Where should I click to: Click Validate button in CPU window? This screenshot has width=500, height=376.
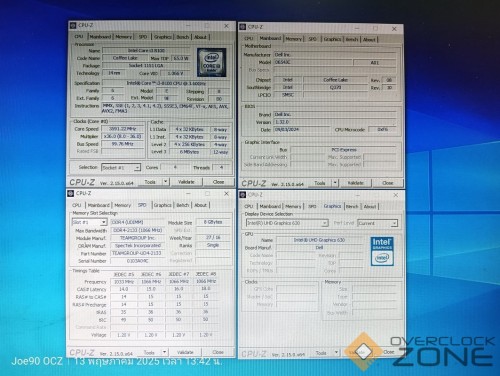click(186, 182)
